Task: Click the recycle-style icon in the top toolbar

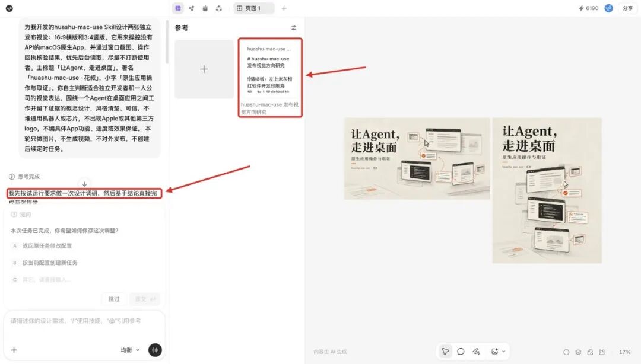Action: pyautogui.click(x=219, y=8)
